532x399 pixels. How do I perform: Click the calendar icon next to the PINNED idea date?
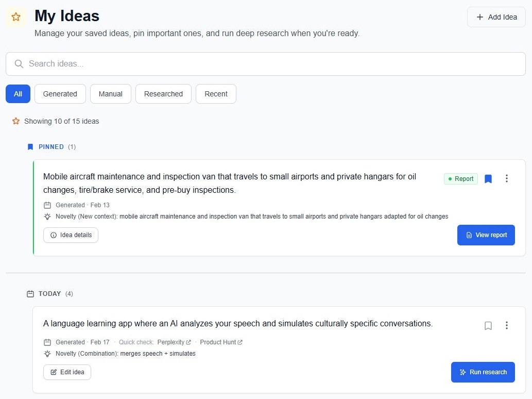point(47,205)
